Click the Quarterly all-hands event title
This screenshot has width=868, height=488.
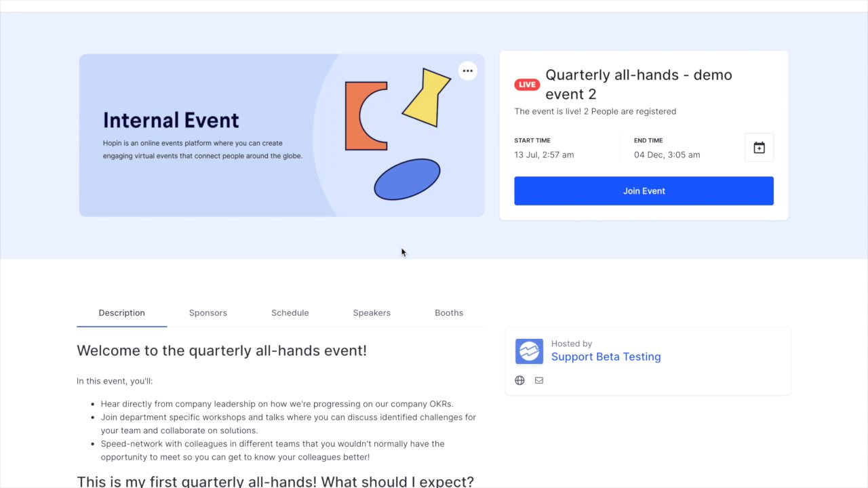click(x=639, y=84)
